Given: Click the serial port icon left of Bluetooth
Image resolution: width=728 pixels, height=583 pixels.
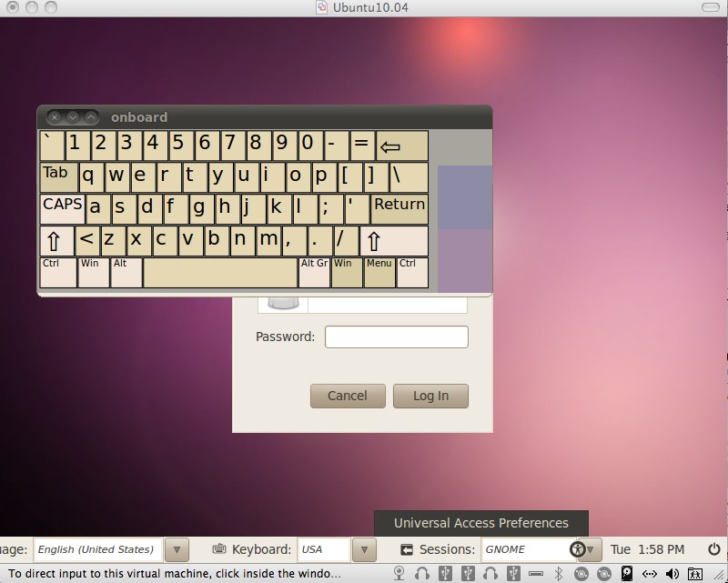Looking at the screenshot, I should click(536, 574).
